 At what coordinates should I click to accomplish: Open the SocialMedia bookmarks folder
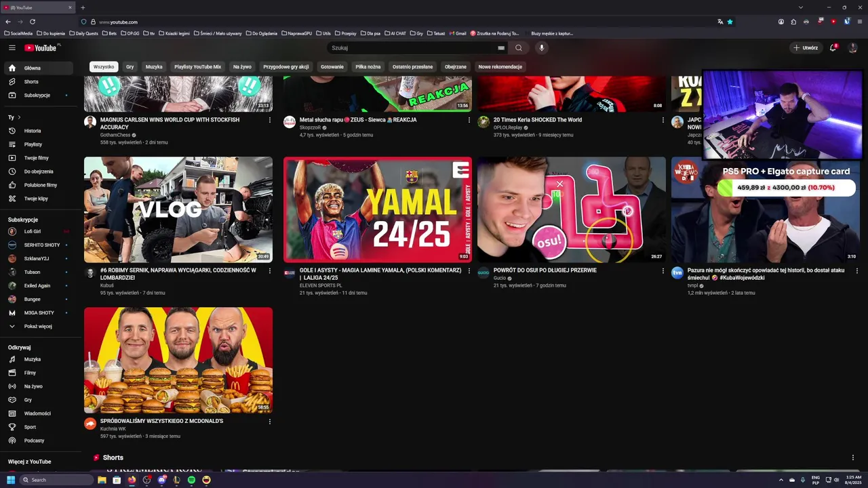[18, 33]
